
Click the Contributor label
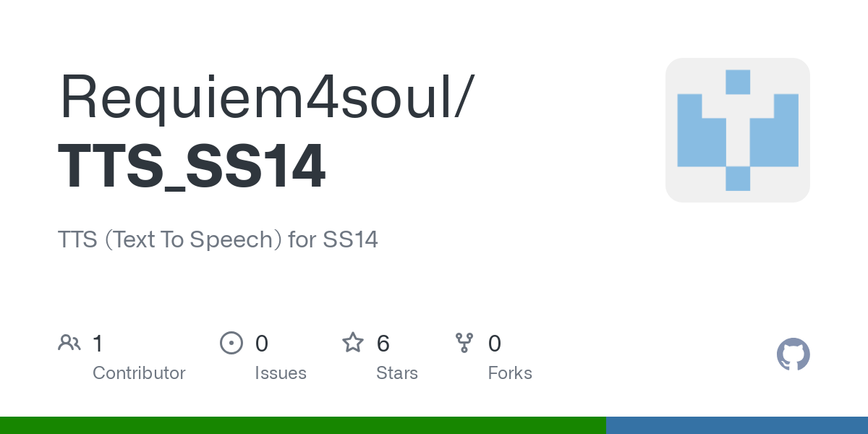[x=139, y=373]
